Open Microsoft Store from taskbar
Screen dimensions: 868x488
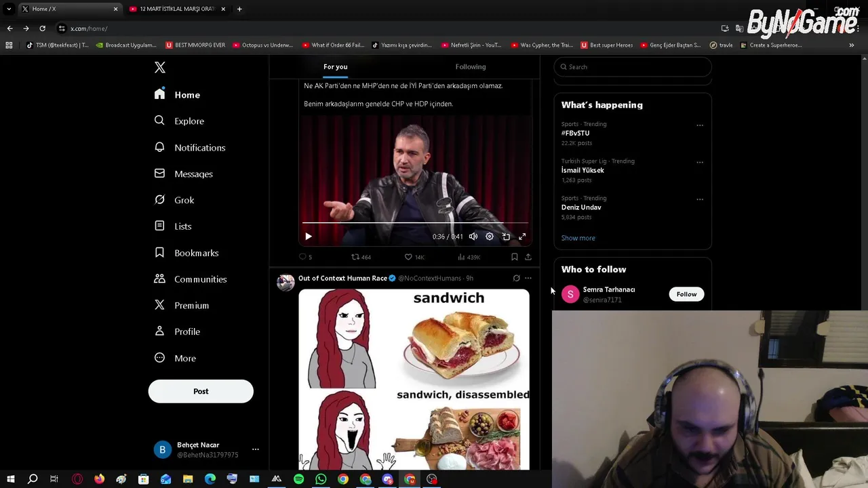(x=144, y=479)
